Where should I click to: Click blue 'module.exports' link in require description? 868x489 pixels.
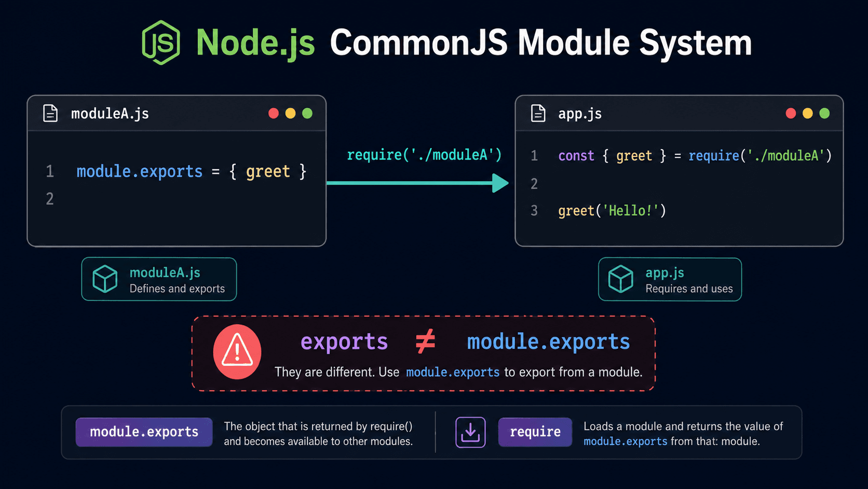pyautogui.click(x=626, y=441)
